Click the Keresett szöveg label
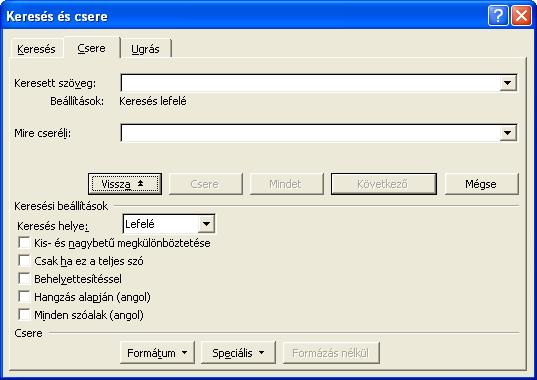 [x=55, y=83]
